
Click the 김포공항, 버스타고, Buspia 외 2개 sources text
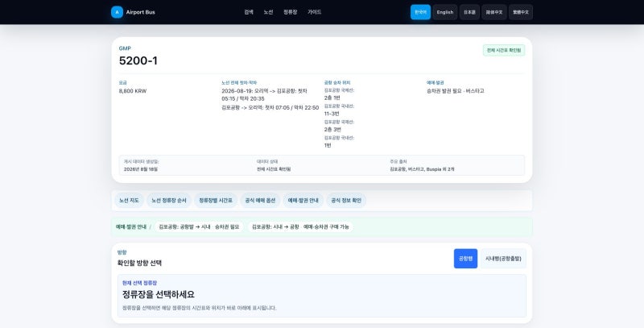(422, 169)
